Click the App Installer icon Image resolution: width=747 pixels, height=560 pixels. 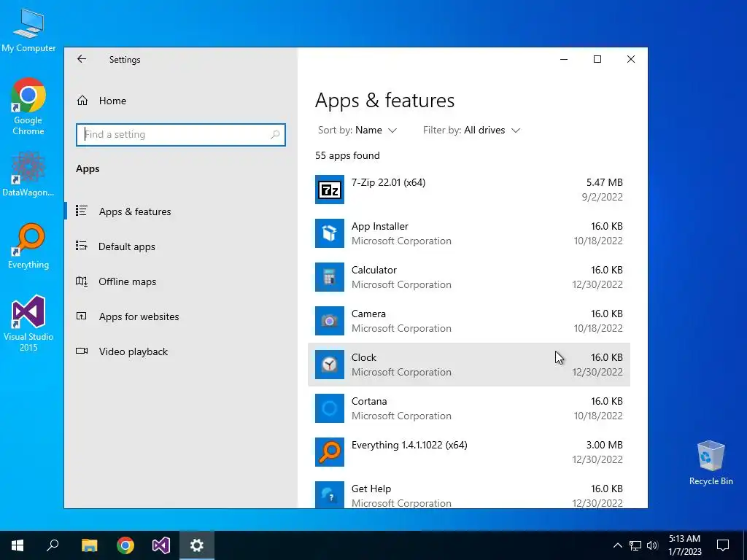pyautogui.click(x=329, y=233)
